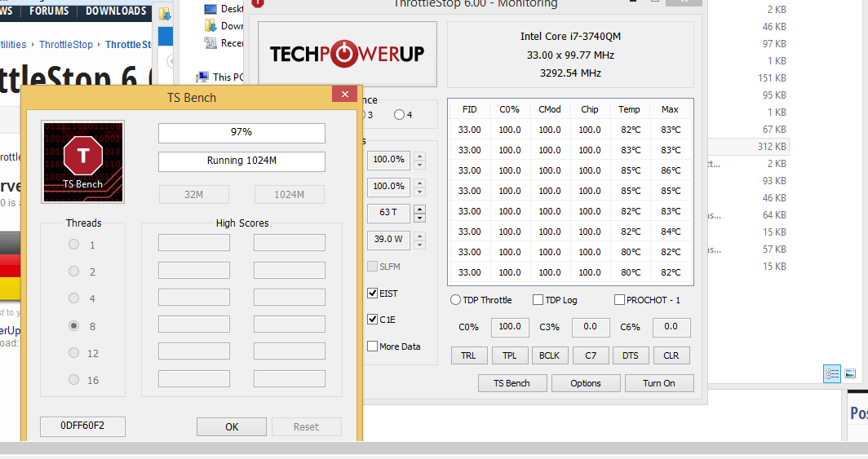Enable the TDP Log checkbox
The width and height of the screenshot is (868, 459).
[538, 300]
